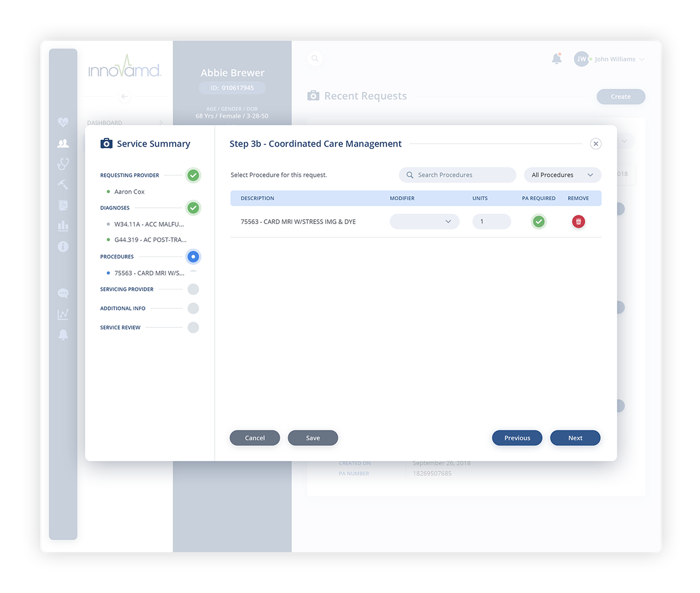Click the info icon in the left sidebar
700x593 pixels.
pos(63,247)
